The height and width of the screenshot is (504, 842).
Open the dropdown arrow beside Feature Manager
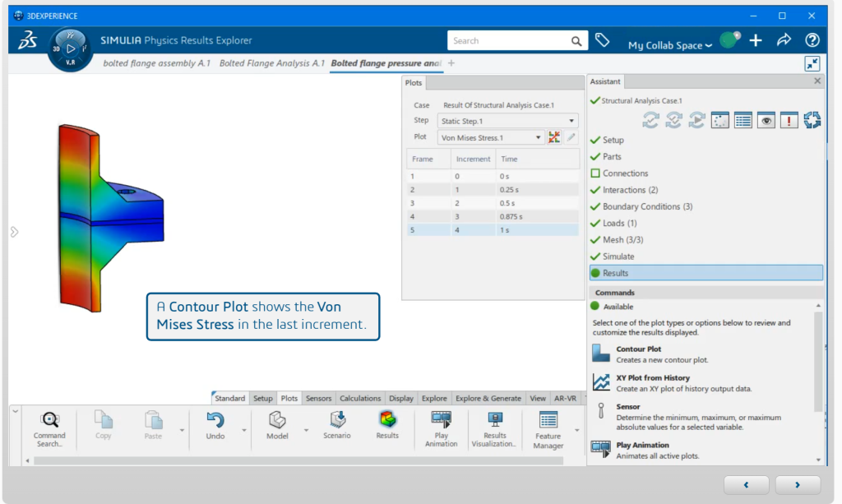click(x=577, y=430)
